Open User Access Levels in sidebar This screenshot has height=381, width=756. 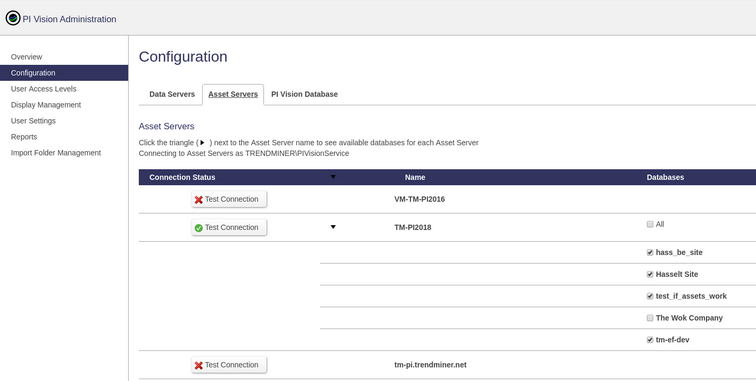(43, 89)
